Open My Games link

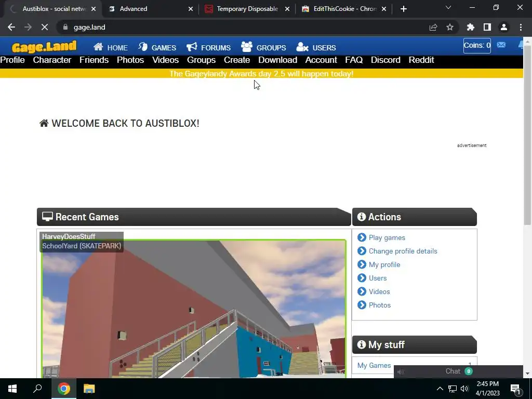click(374, 365)
